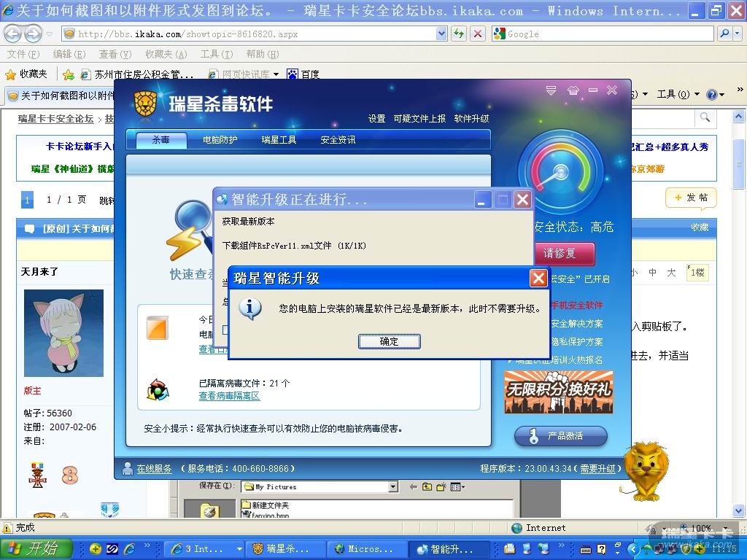Open the 查看病毒隔离区 link
The height and width of the screenshot is (560, 747).
(x=229, y=396)
